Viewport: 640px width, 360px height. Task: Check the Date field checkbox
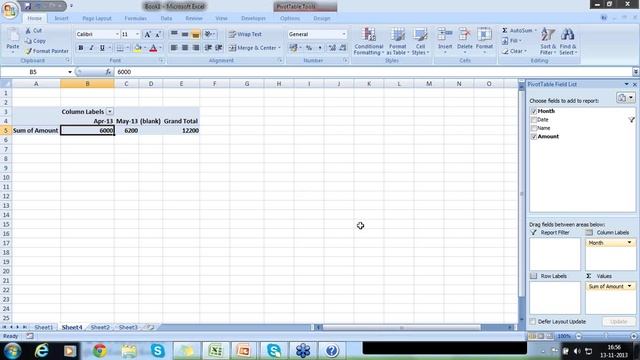click(x=534, y=120)
